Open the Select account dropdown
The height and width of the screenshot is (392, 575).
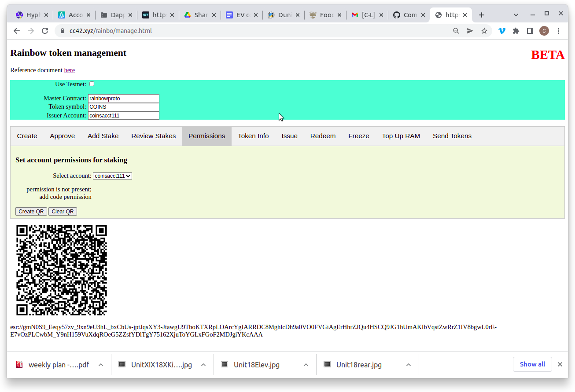pos(112,176)
